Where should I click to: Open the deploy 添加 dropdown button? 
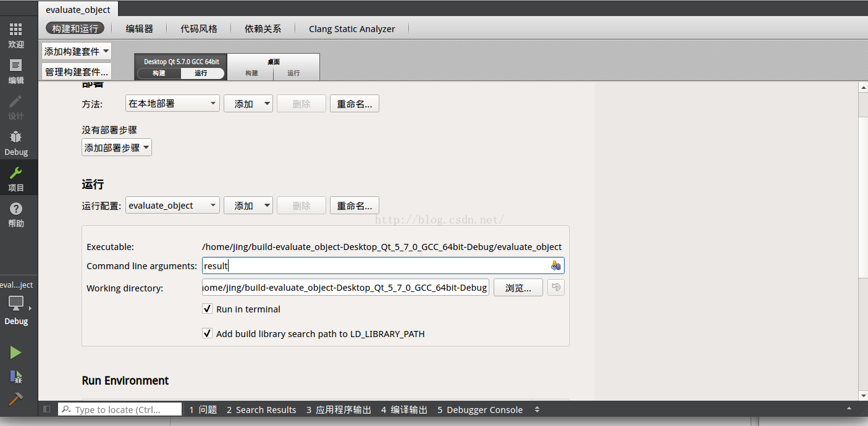tap(248, 104)
